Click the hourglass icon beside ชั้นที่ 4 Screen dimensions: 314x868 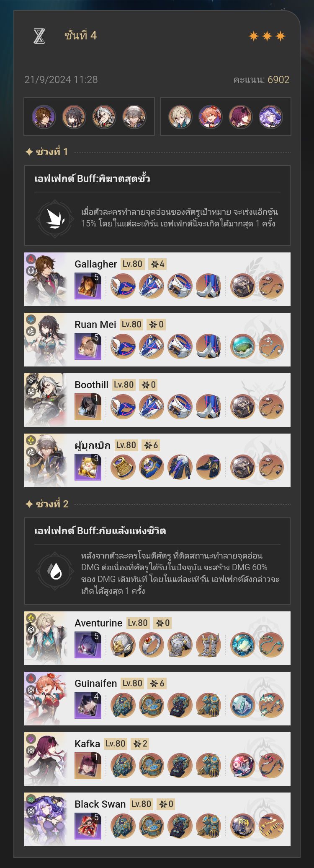point(39,36)
